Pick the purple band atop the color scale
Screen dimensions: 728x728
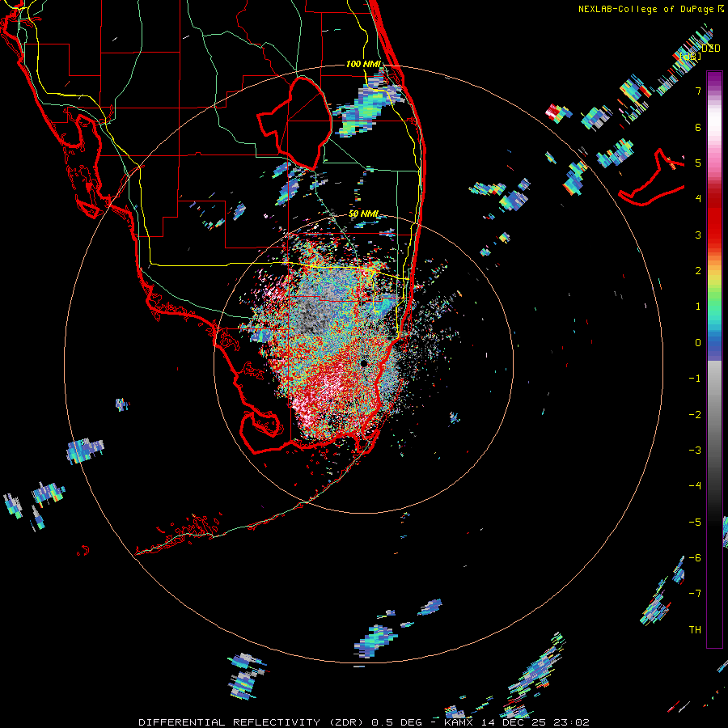point(714,79)
